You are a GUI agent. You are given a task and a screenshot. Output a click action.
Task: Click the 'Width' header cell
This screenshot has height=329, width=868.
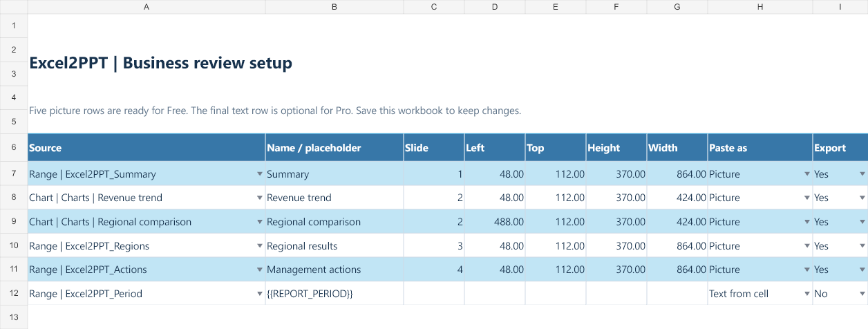click(677, 148)
